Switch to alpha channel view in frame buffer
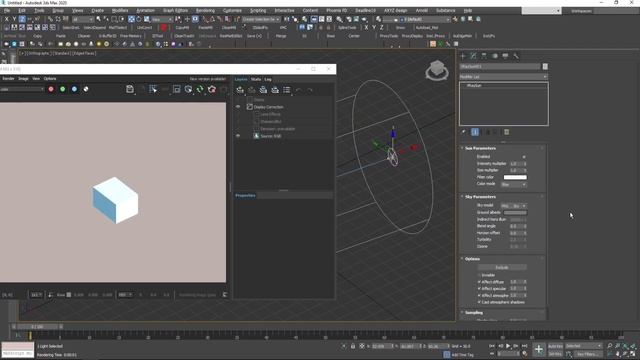Screen dimensions: 640x360 (86, 89)
